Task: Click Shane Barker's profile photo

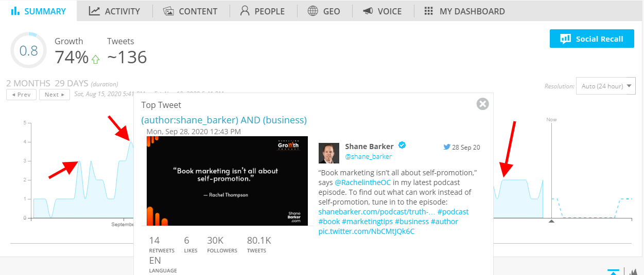Action: [x=329, y=153]
